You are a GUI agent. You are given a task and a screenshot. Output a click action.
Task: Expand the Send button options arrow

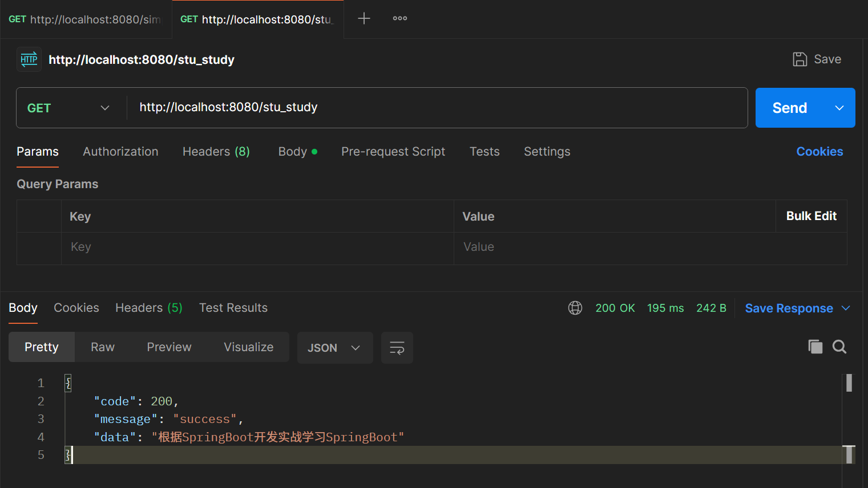pos(839,108)
